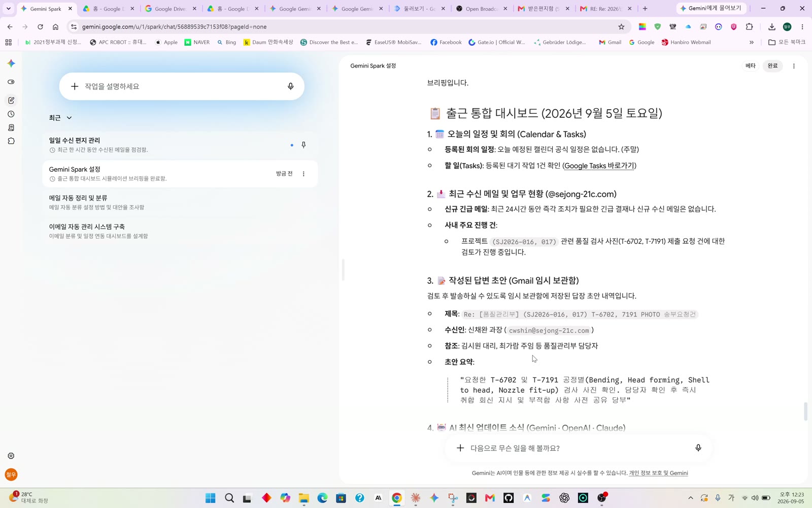This screenshot has height=508, width=812.
Task: Click the 베타 label button
Action: click(751, 66)
